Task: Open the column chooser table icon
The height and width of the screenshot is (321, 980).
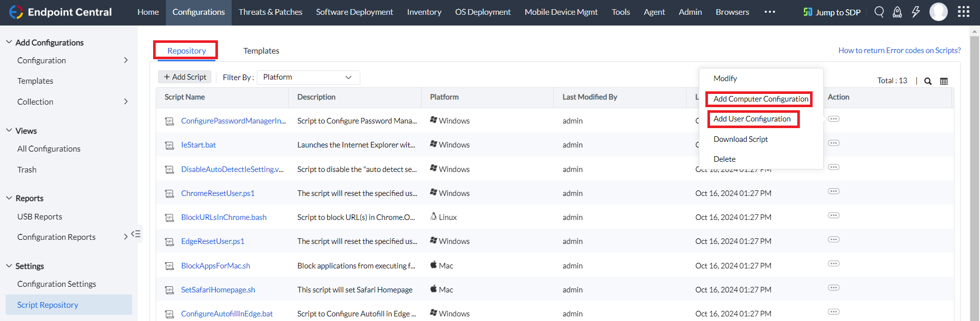Action: (x=944, y=81)
